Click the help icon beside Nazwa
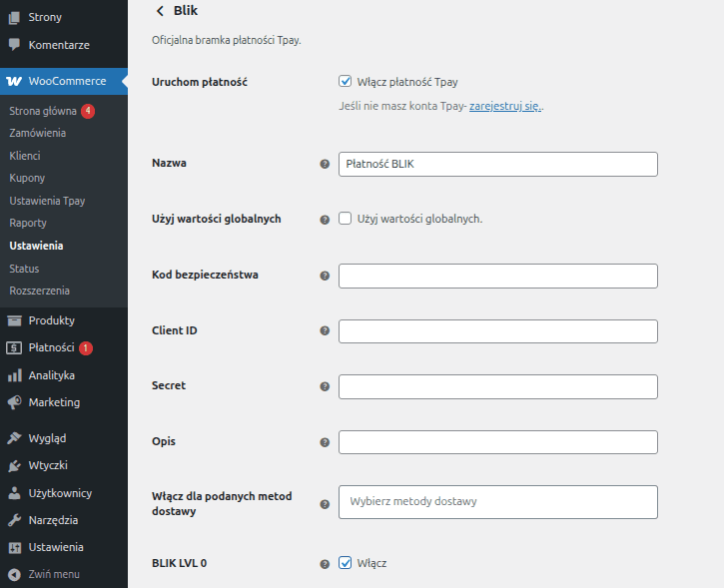Screen dimensions: 724x588 (x=325, y=164)
